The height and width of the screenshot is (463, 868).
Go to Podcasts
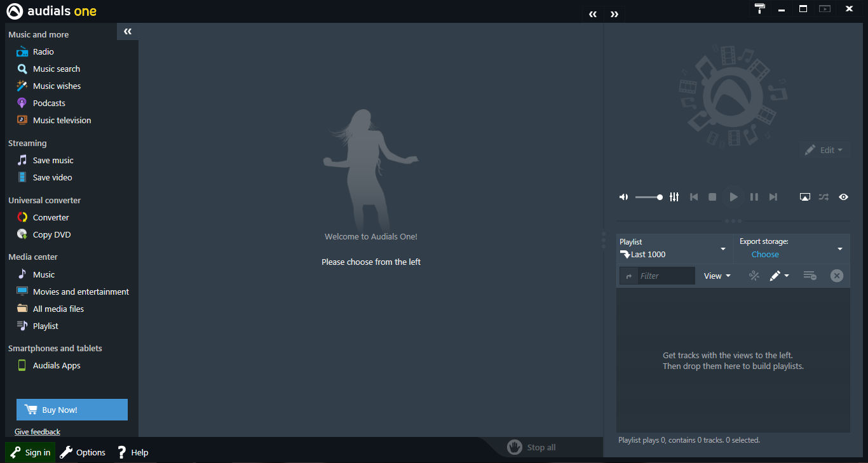click(x=49, y=103)
